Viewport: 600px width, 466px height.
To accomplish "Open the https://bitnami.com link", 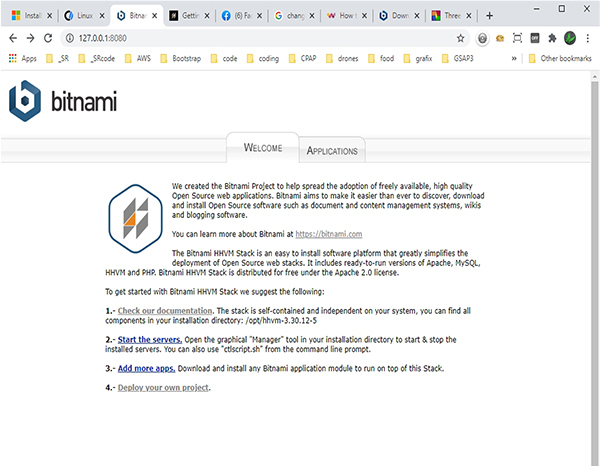I will [x=329, y=234].
